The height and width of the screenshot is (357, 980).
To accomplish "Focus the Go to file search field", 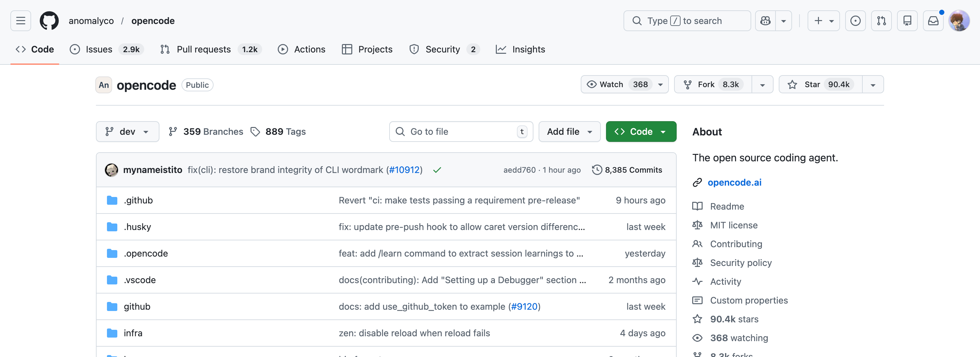I will 461,132.
